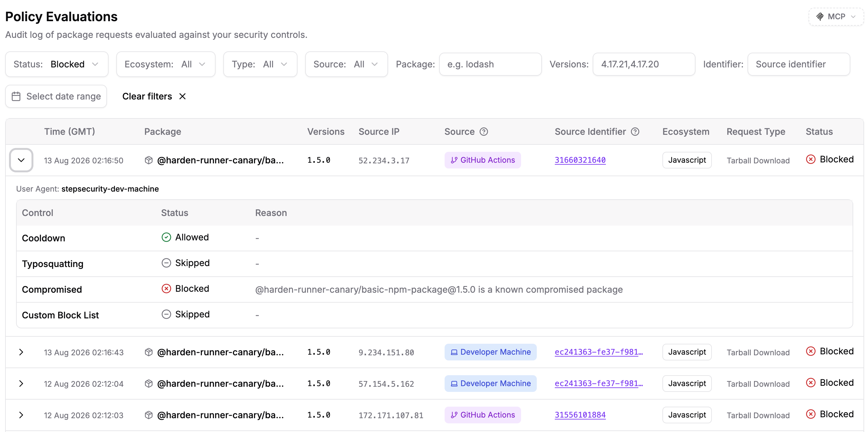Click the calendar icon in date range
The height and width of the screenshot is (432, 868).
pos(16,96)
